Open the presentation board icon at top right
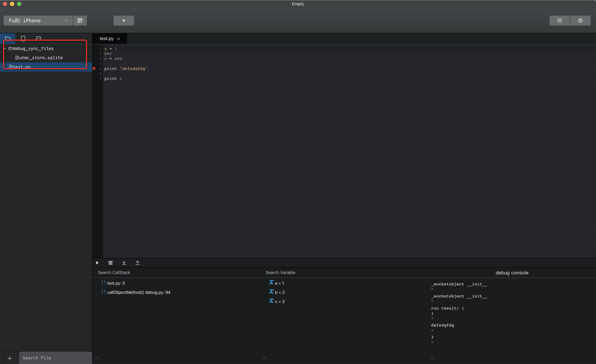 tap(559, 21)
